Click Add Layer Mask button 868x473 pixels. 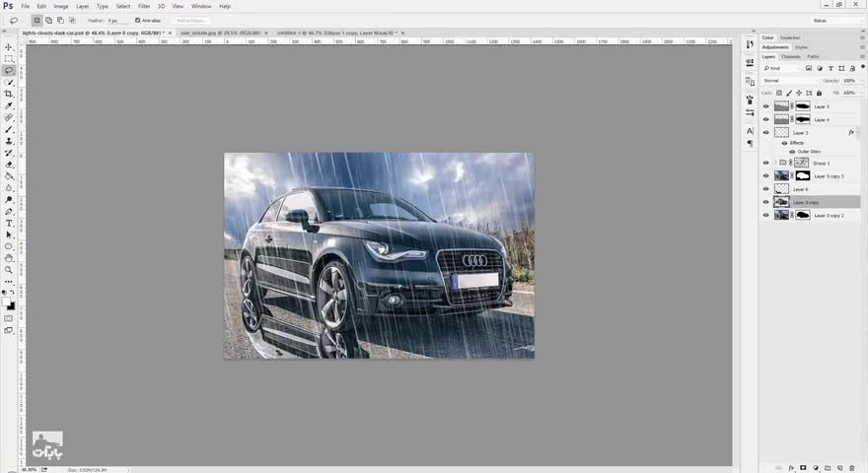point(803,468)
